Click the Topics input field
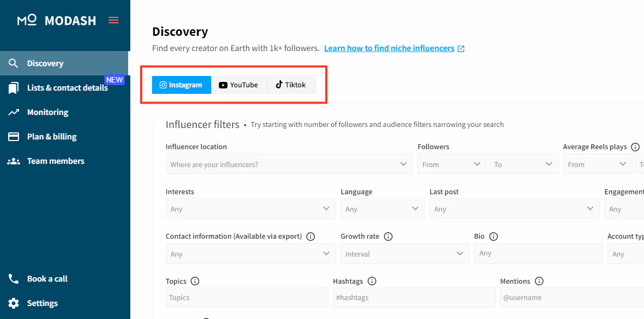The height and width of the screenshot is (319, 644). [x=247, y=298]
